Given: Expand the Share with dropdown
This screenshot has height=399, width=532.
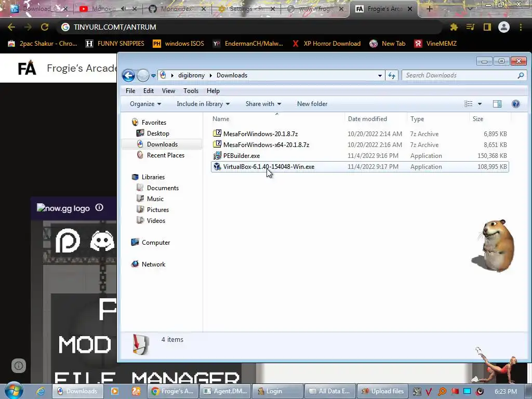Looking at the screenshot, I should [x=263, y=104].
